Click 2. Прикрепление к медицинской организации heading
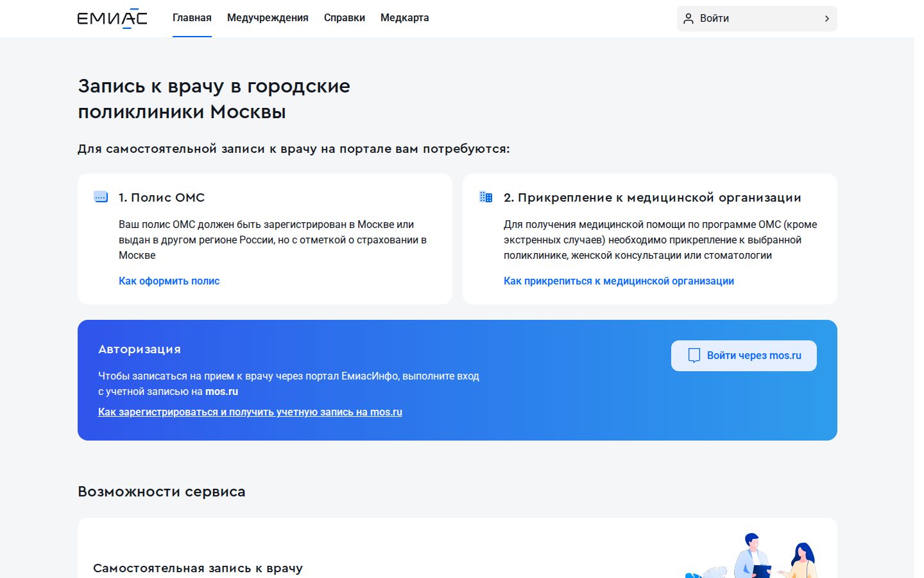924x578 pixels. point(653,197)
